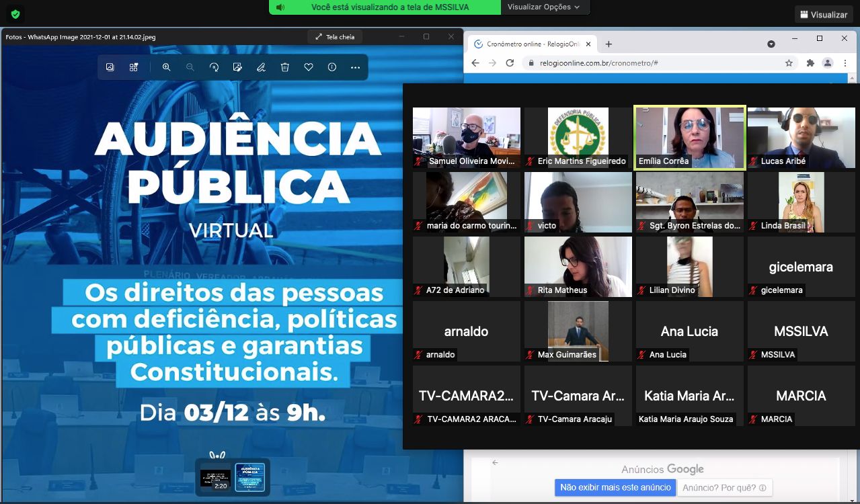The height and width of the screenshot is (504, 860).
Task: Select the MARCIA participant tile
Action: coord(802,396)
